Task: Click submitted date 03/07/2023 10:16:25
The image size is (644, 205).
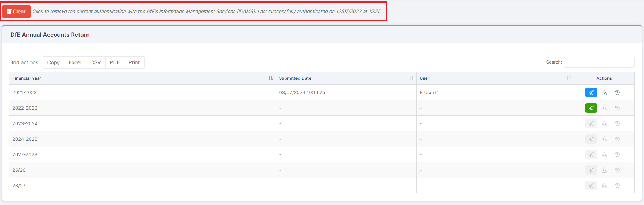Action: pos(302,93)
